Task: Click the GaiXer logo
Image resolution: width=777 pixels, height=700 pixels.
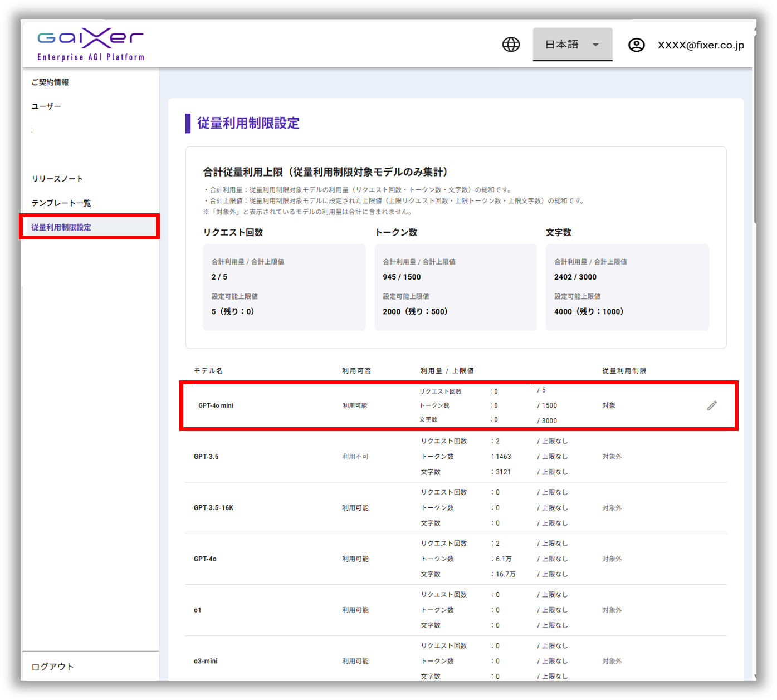Action: click(x=91, y=44)
